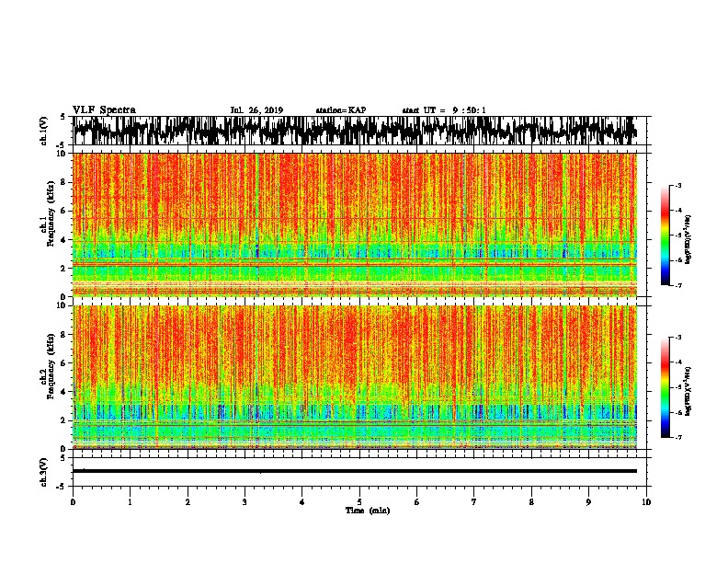728x563 pixels.
Task: Click time axis tick label "5"
Action: [x=359, y=502]
